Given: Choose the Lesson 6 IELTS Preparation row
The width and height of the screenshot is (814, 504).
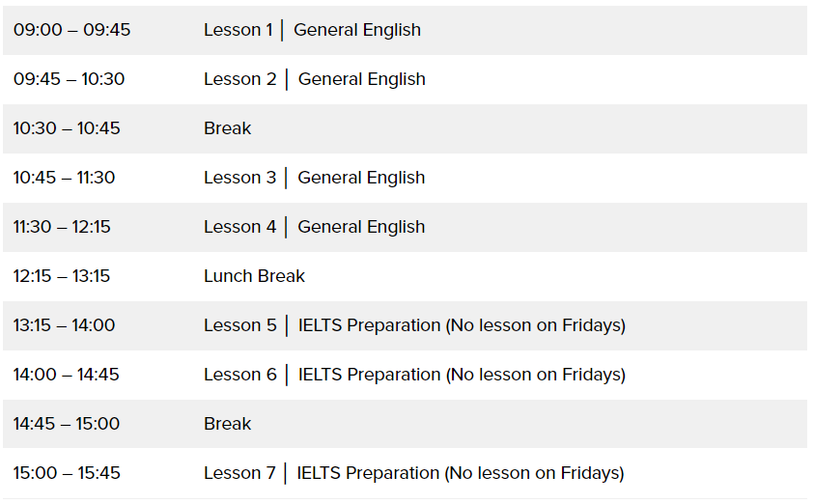Looking at the screenshot, I should [x=414, y=375].
